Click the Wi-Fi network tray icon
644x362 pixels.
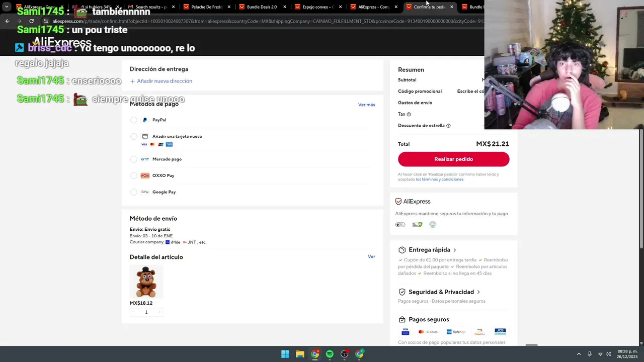[600, 354]
